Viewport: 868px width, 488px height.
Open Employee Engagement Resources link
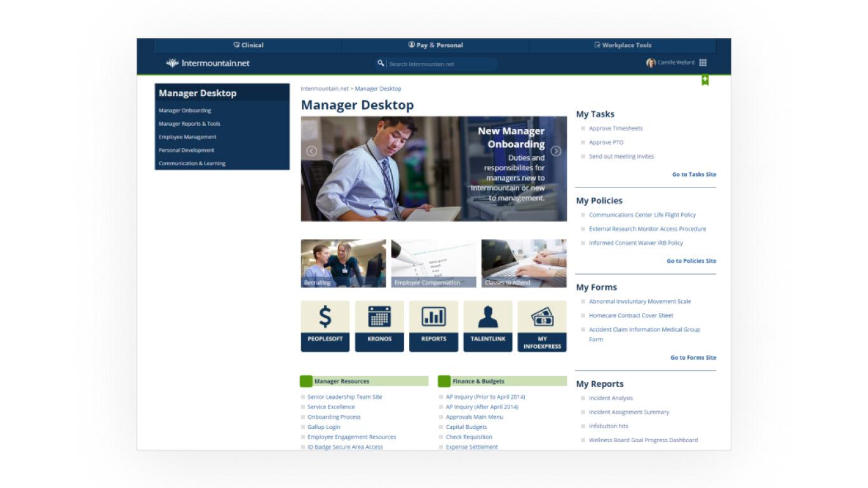pos(351,437)
